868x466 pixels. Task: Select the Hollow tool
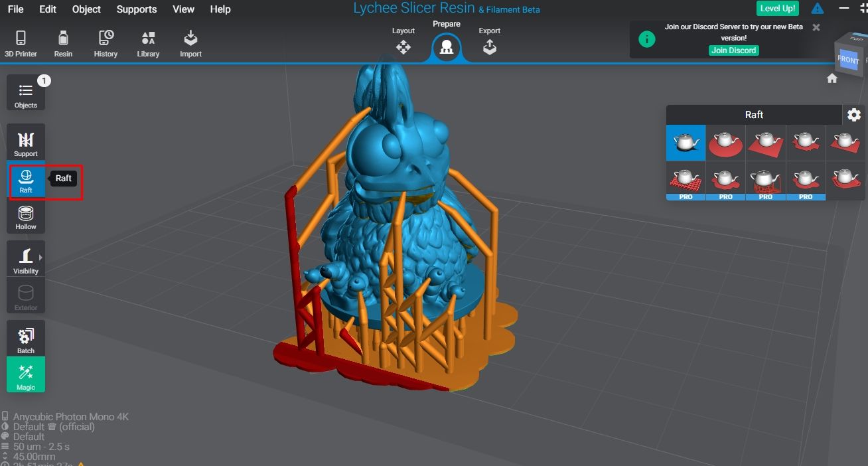click(x=25, y=216)
